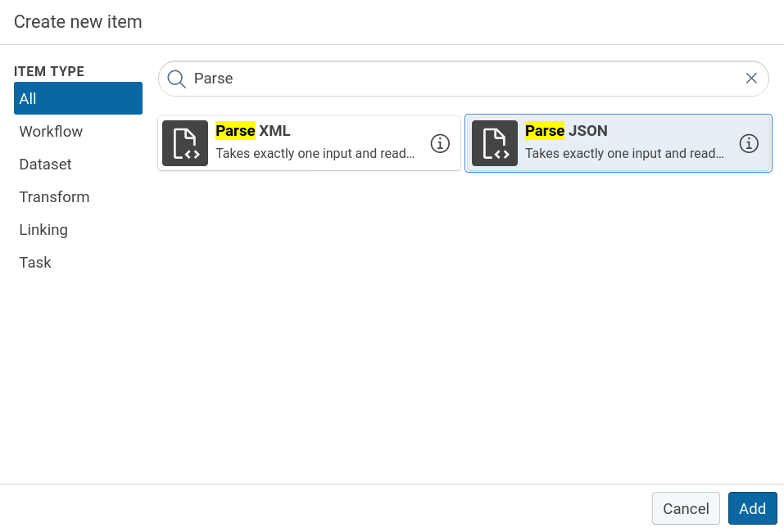Clear the search field with the X icon
The width and height of the screenshot is (784, 532).
click(751, 78)
